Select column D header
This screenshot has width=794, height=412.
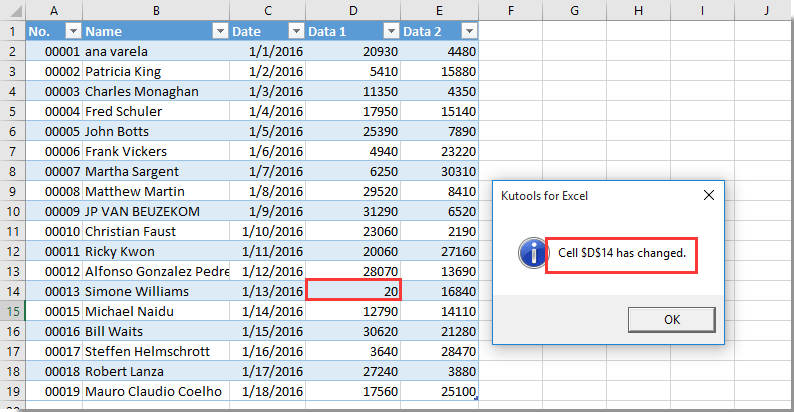point(353,10)
